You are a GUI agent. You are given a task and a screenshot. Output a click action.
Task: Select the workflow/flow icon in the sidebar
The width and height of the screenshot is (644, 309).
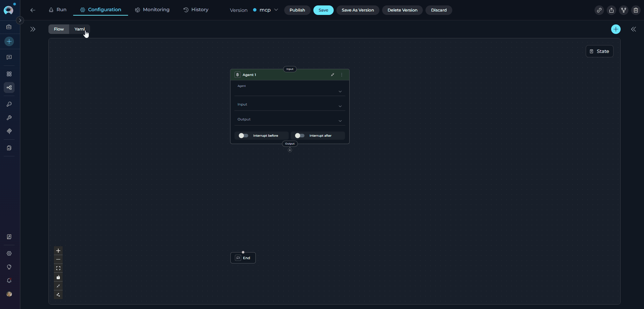[x=9, y=87]
